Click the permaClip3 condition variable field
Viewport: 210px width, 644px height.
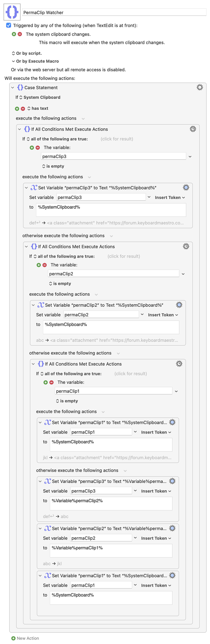[x=113, y=156]
